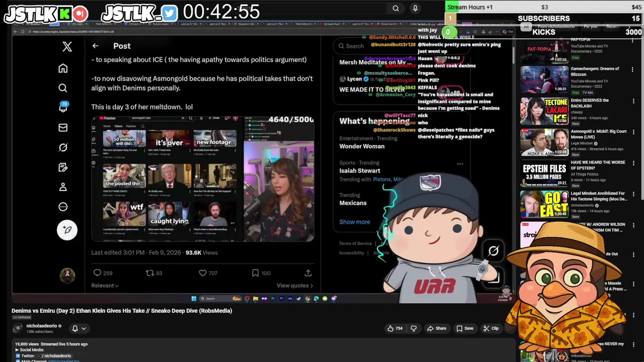Screen dimensions: 644x362
Task: Click user avatar beside reply sort
Action: [x=67, y=275]
